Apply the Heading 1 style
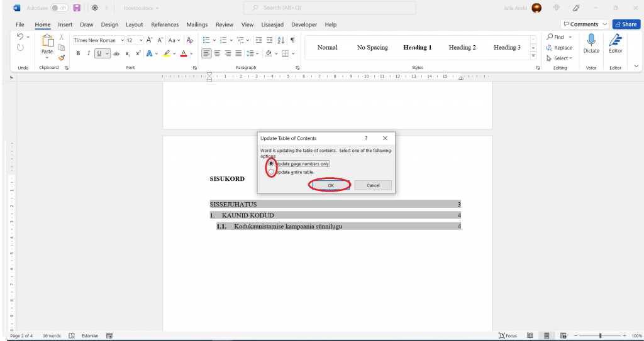Image resolution: width=644 pixels, height=341 pixels. [418, 47]
